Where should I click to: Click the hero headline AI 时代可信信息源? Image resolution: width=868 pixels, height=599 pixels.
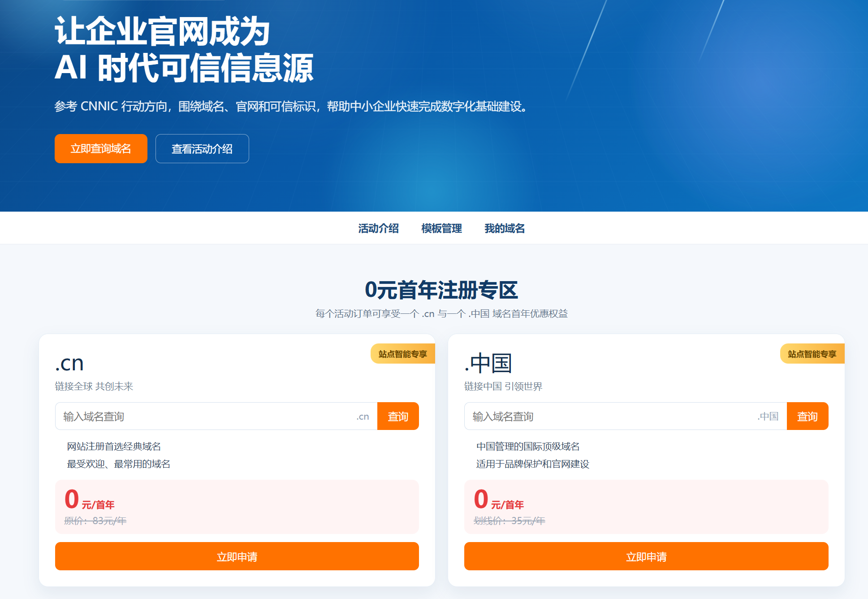pyautogui.click(x=184, y=68)
